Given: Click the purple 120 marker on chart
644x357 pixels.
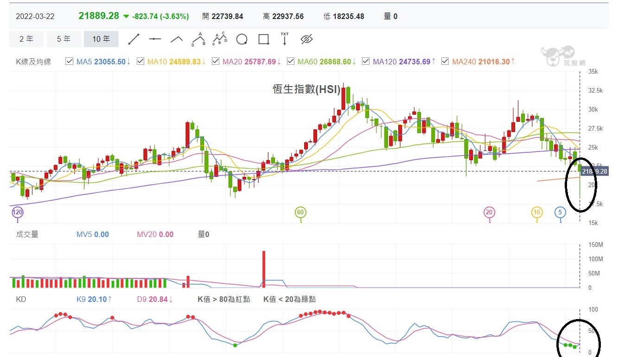Looking at the screenshot, I should coord(17,213).
